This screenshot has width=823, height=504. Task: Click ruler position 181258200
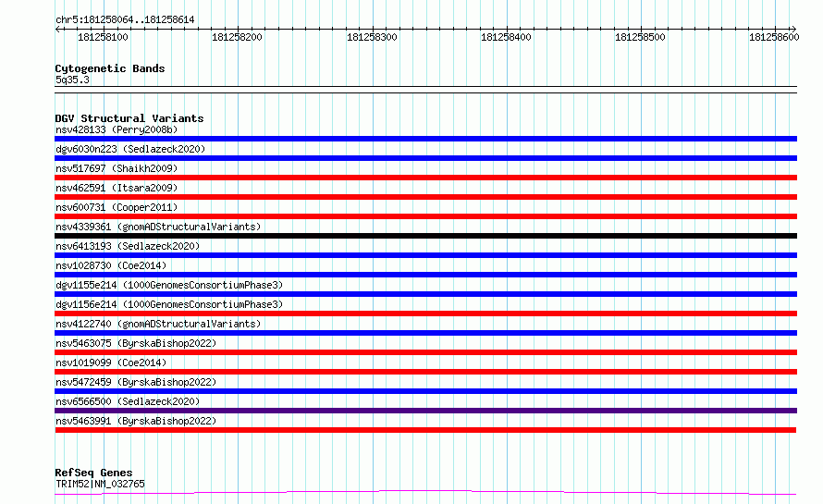[237, 37]
